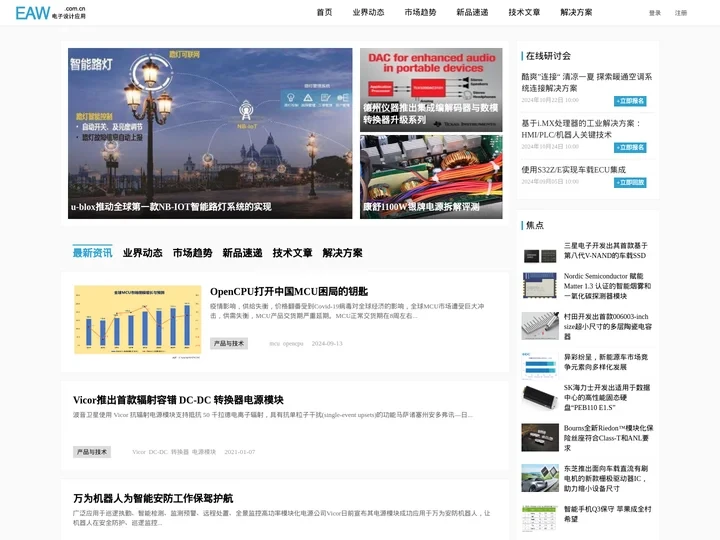
Task: Click the 注册 register link
Action: click(681, 13)
